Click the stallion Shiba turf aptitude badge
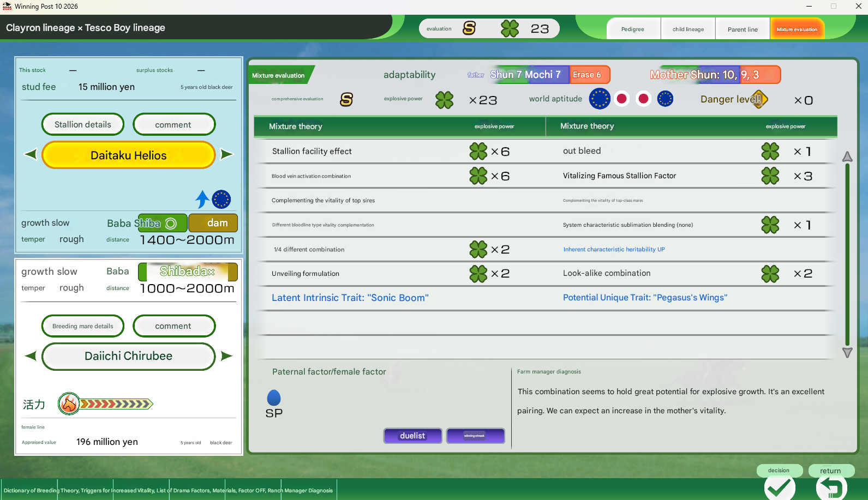Viewport: 868px width, 500px height. [x=162, y=223]
